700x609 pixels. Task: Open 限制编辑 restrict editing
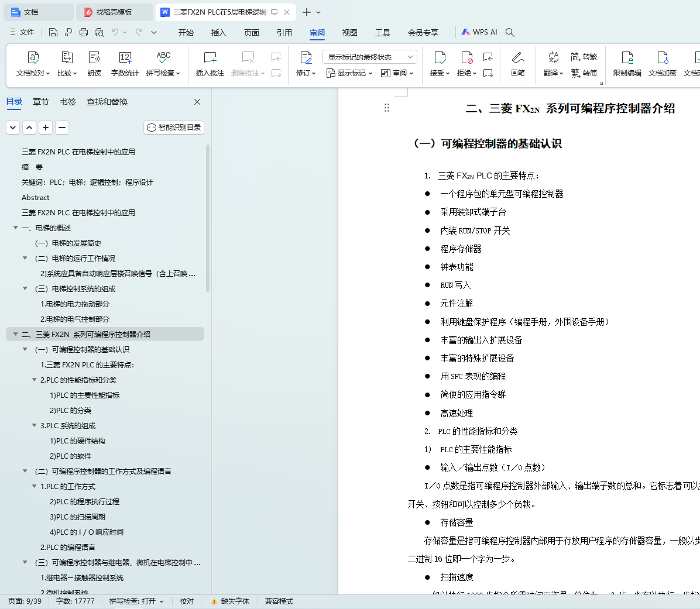[x=627, y=64]
